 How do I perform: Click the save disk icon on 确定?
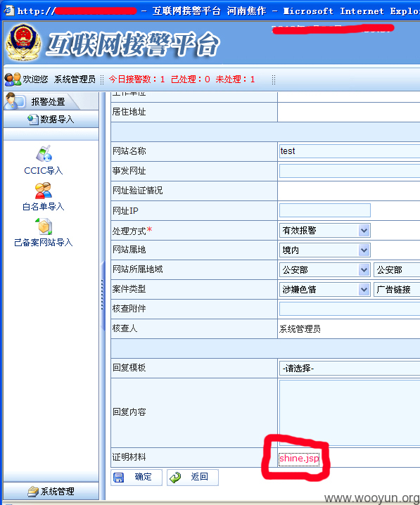(118, 478)
